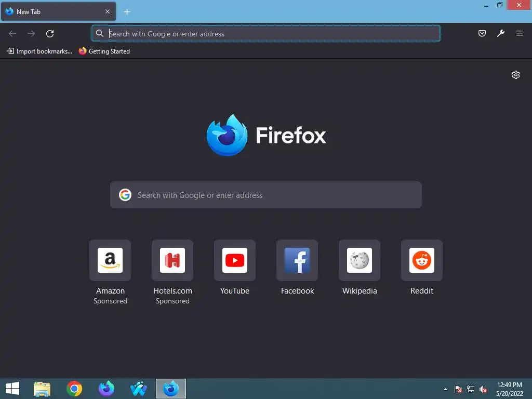
Task: Click the forward navigation arrow
Action: click(x=31, y=34)
